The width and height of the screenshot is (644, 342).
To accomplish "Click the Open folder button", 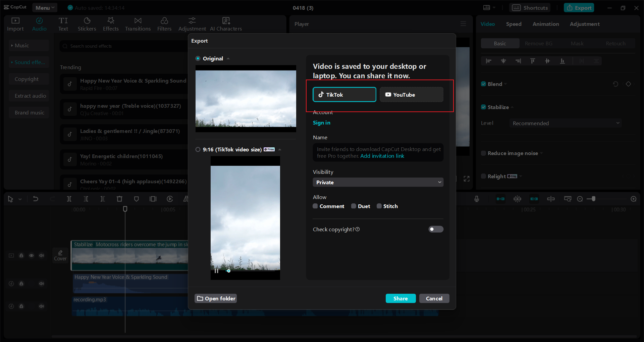I will pyautogui.click(x=216, y=298).
